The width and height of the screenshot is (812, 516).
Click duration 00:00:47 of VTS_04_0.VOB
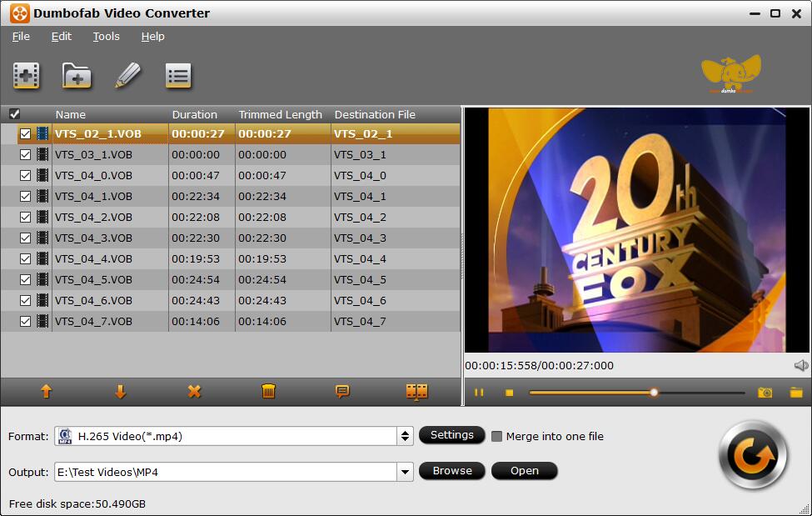pyautogui.click(x=196, y=176)
